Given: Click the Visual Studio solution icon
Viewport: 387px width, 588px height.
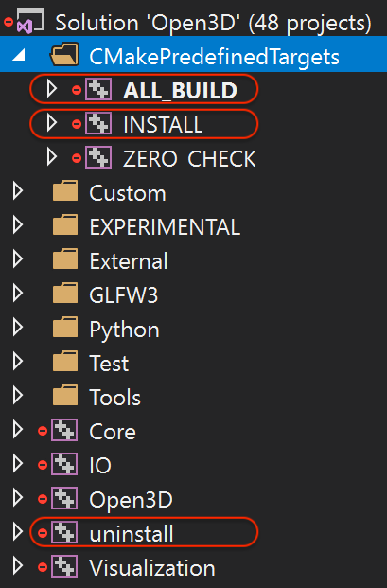Looking at the screenshot, I should 29,21.
